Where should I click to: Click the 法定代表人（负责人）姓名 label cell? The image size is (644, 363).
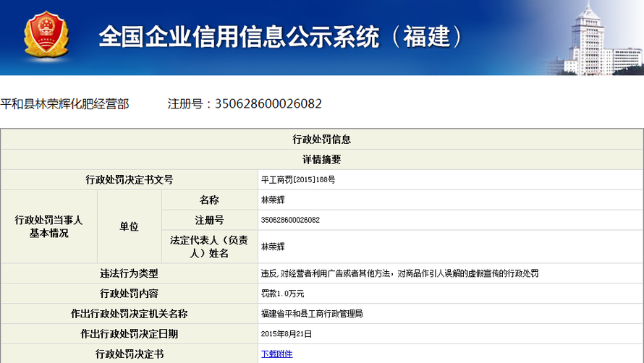pyautogui.click(x=209, y=247)
